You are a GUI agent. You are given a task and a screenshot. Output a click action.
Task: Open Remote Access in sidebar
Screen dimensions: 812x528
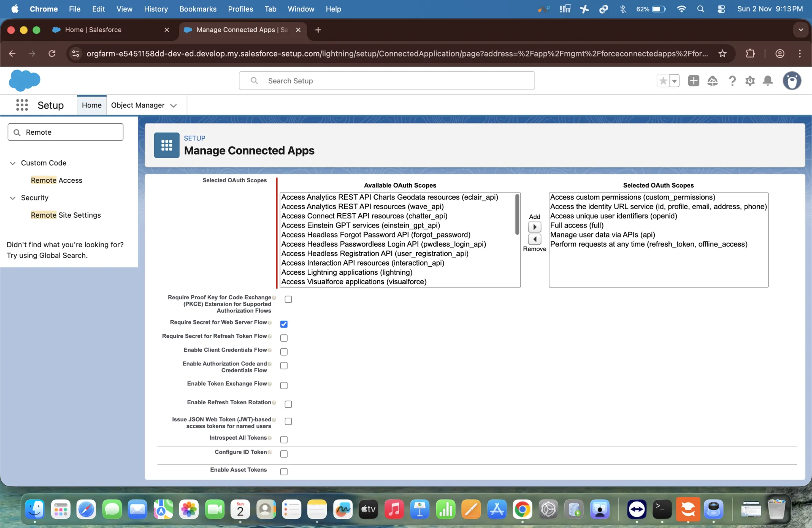[x=56, y=180]
